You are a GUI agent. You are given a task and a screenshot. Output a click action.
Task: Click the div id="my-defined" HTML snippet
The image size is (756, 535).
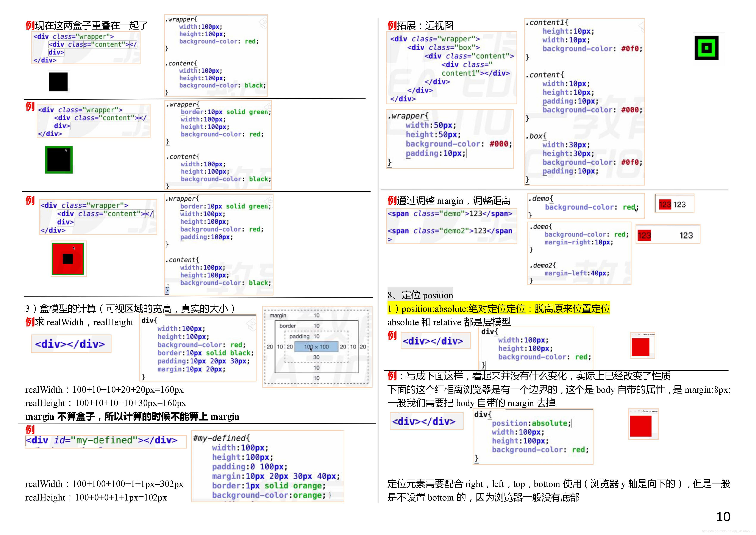pyautogui.click(x=105, y=441)
